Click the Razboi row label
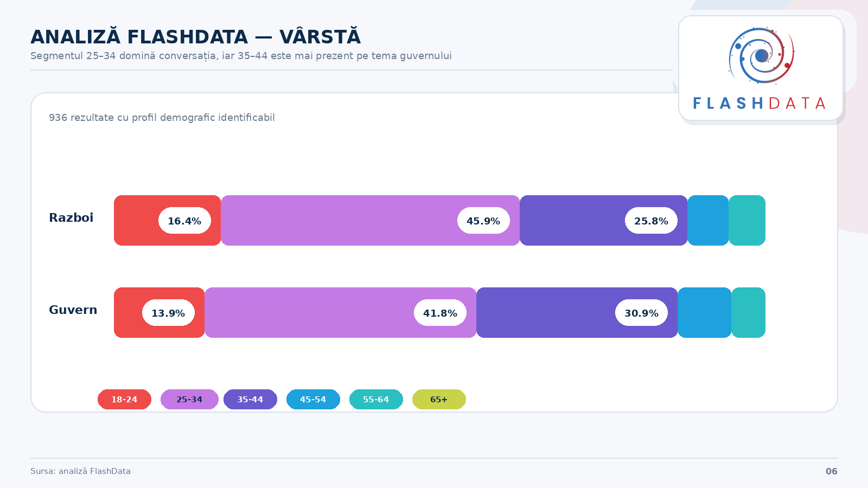868x488 pixels. (71, 218)
